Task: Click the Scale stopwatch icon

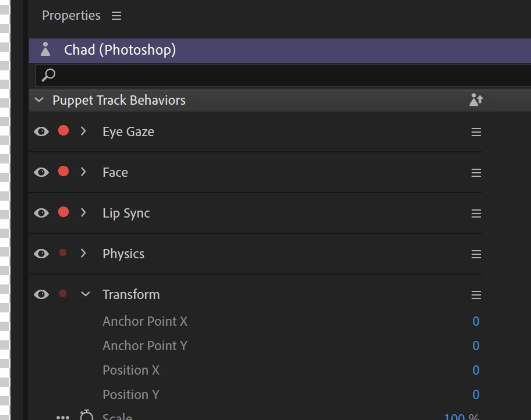Action: pyautogui.click(x=87, y=415)
